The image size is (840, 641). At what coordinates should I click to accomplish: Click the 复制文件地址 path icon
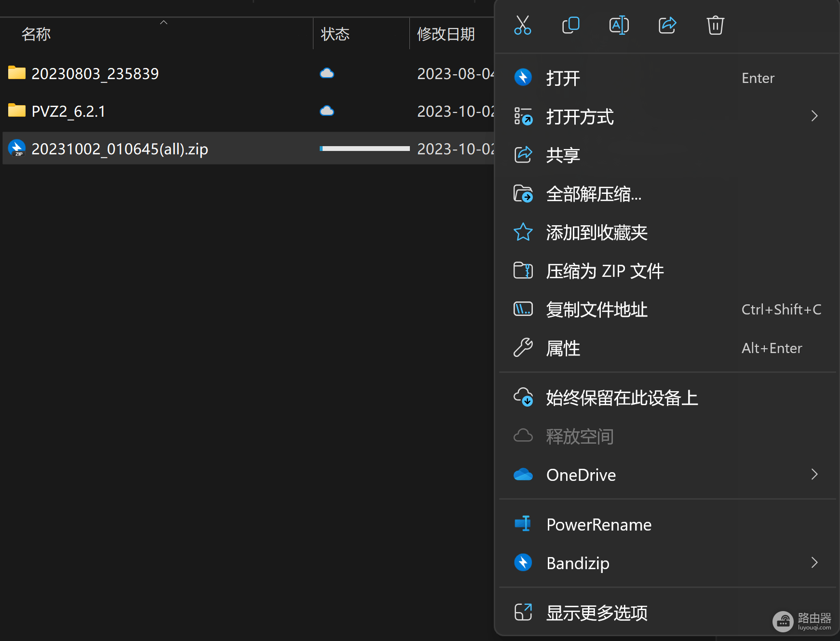(523, 309)
